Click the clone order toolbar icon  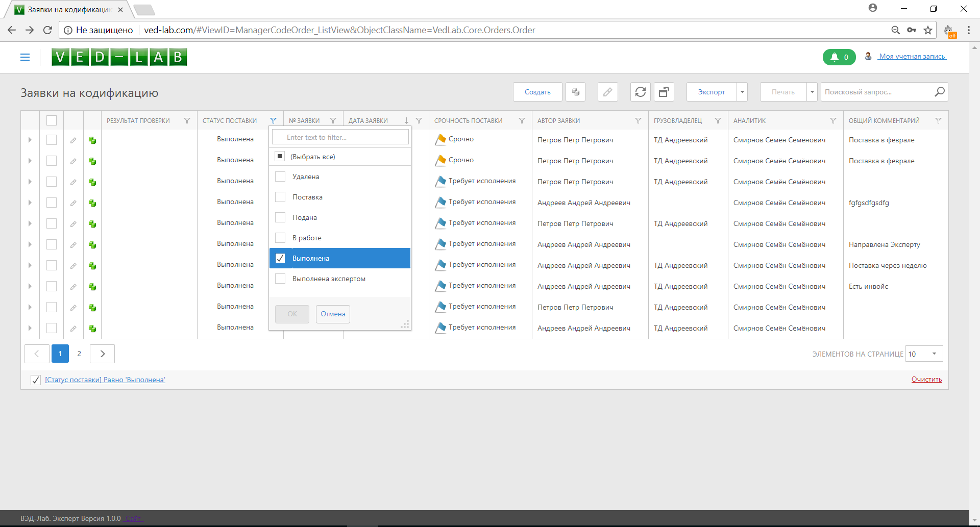576,92
